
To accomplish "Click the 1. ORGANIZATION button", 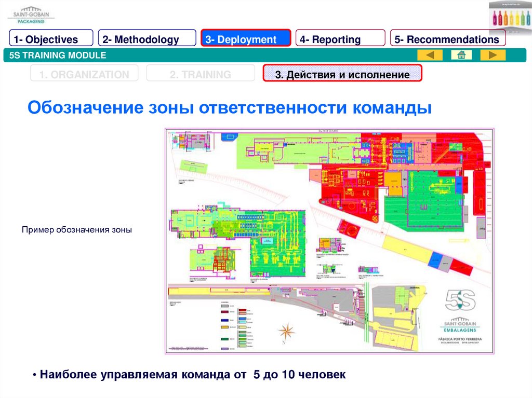I will coord(84,75).
